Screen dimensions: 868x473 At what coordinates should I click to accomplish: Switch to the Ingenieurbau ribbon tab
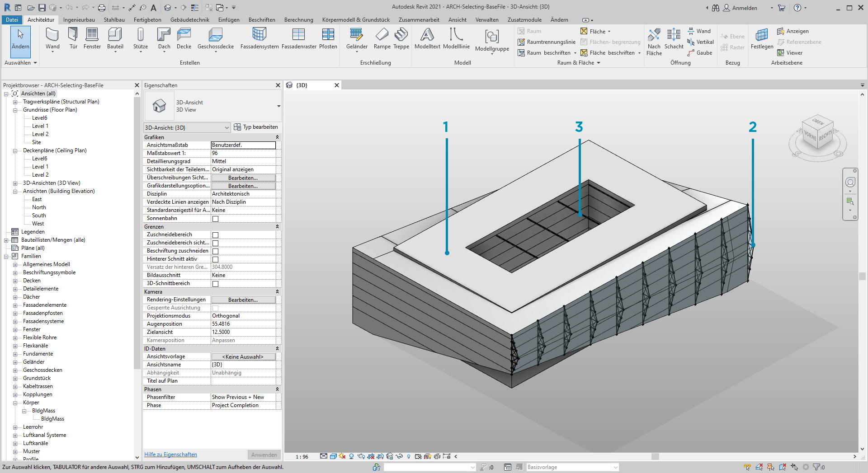pos(79,20)
